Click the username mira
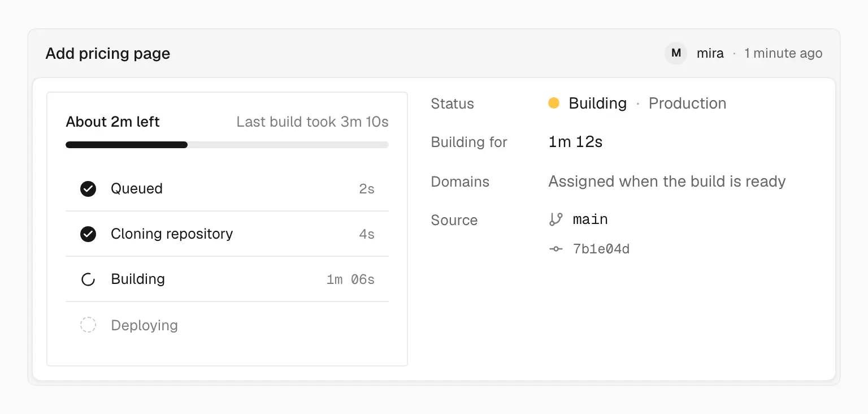The image size is (868, 414). (710, 53)
